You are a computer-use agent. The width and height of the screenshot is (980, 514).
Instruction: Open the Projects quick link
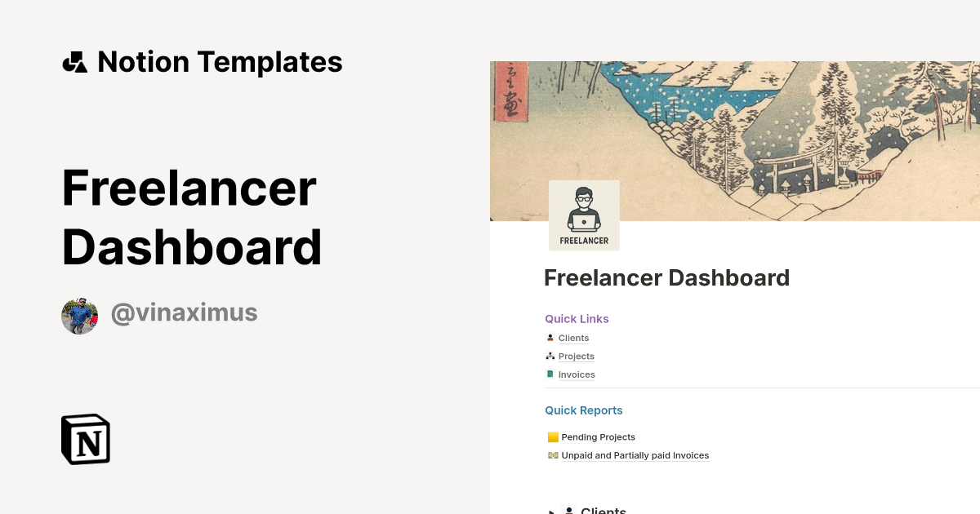coord(576,356)
